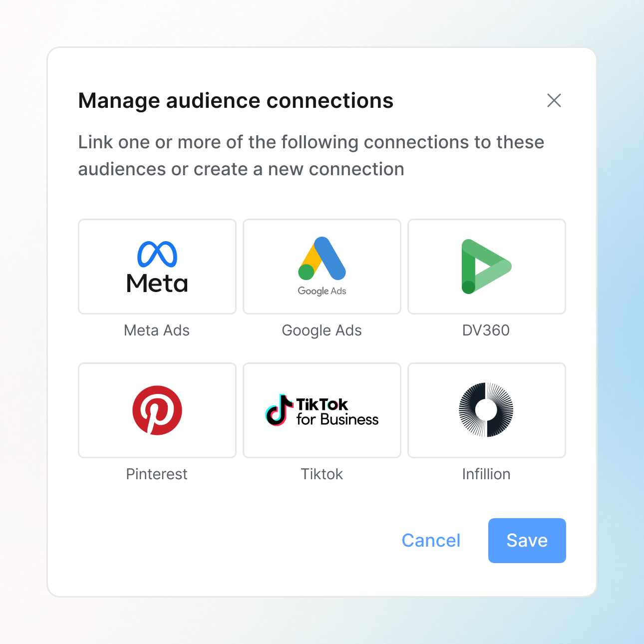Click the Manage audience connections heading
644x644 pixels.
[x=236, y=101]
